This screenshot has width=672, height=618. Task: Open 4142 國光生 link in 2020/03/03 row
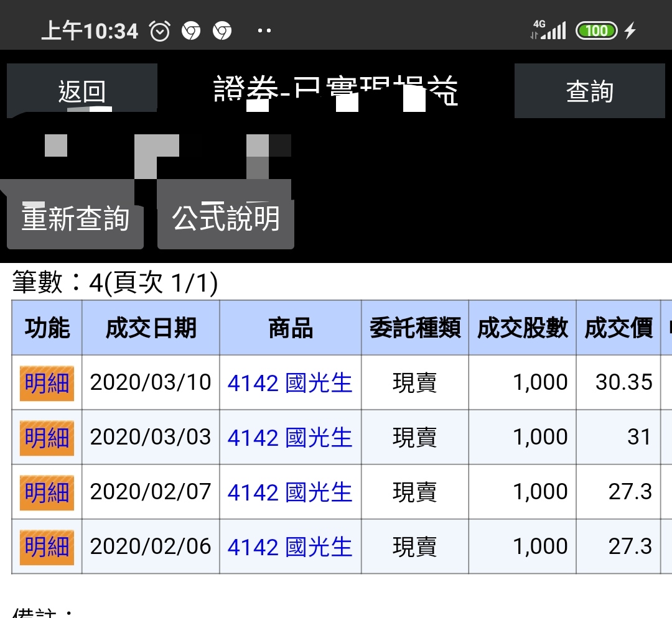[290, 438]
